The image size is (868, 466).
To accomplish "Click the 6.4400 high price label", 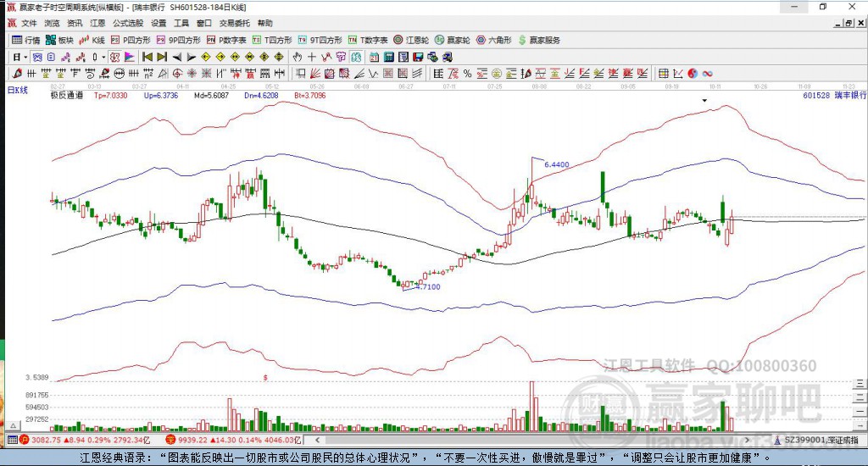I will click(557, 164).
